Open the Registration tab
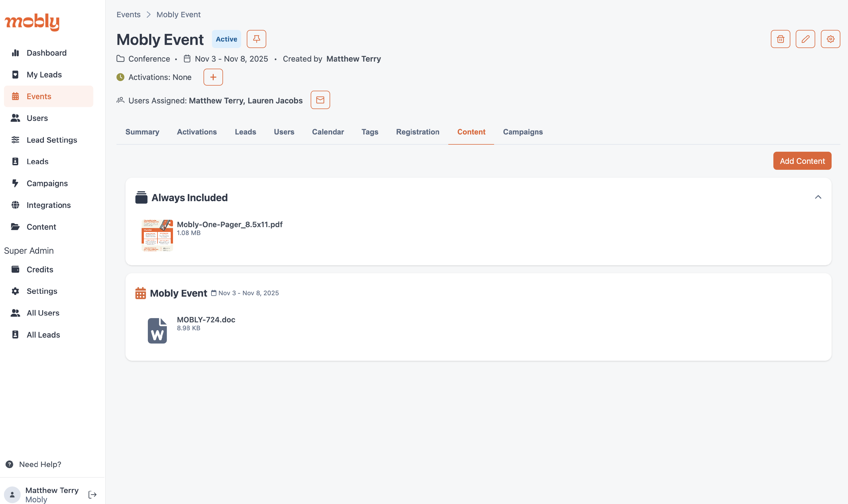 click(417, 132)
